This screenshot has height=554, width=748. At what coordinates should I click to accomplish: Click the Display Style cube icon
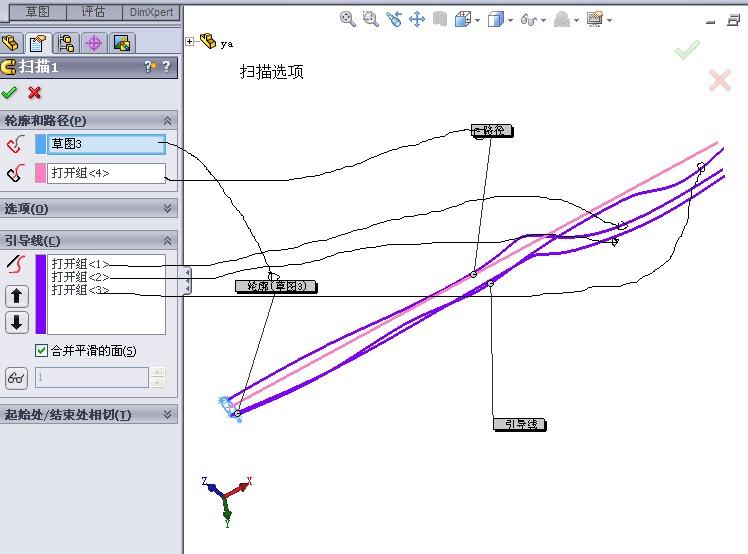click(495, 20)
